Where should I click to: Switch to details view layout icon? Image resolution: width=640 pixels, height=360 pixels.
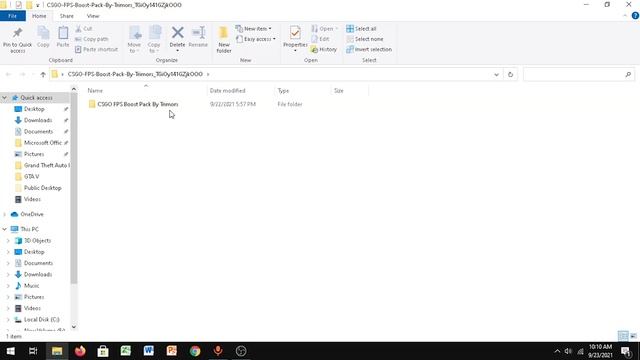623,336
